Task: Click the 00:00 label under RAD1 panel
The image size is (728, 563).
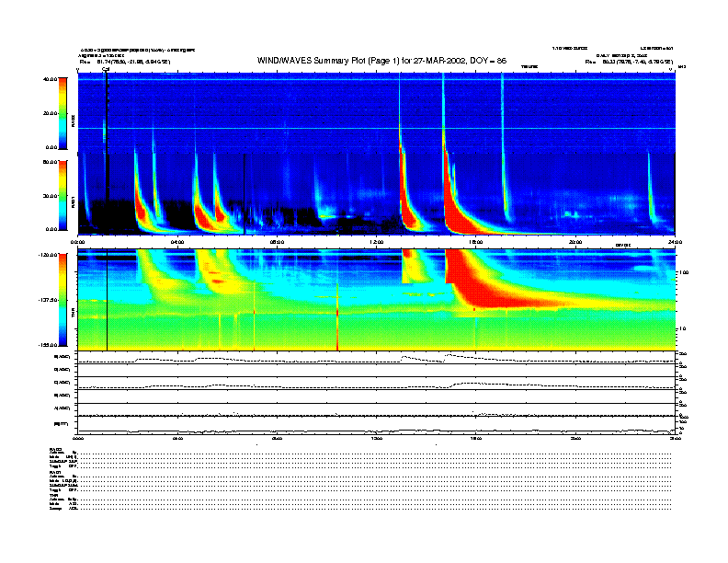Action: (x=78, y=243)
